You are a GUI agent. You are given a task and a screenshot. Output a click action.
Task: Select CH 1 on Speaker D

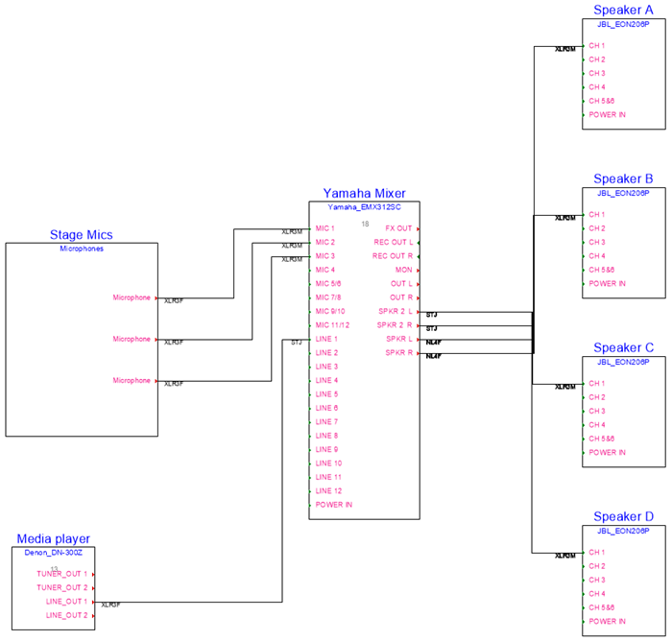point(596,552)
